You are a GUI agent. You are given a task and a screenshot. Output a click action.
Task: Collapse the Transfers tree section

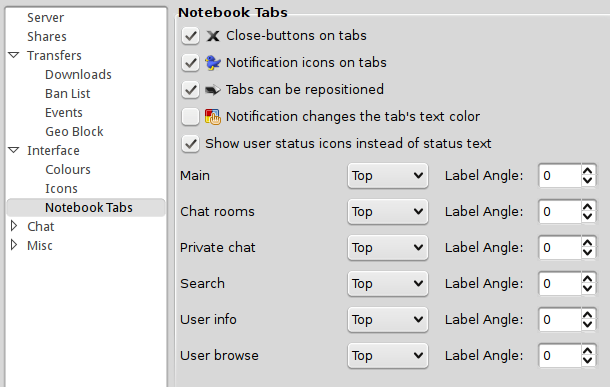tap(14, 55)
